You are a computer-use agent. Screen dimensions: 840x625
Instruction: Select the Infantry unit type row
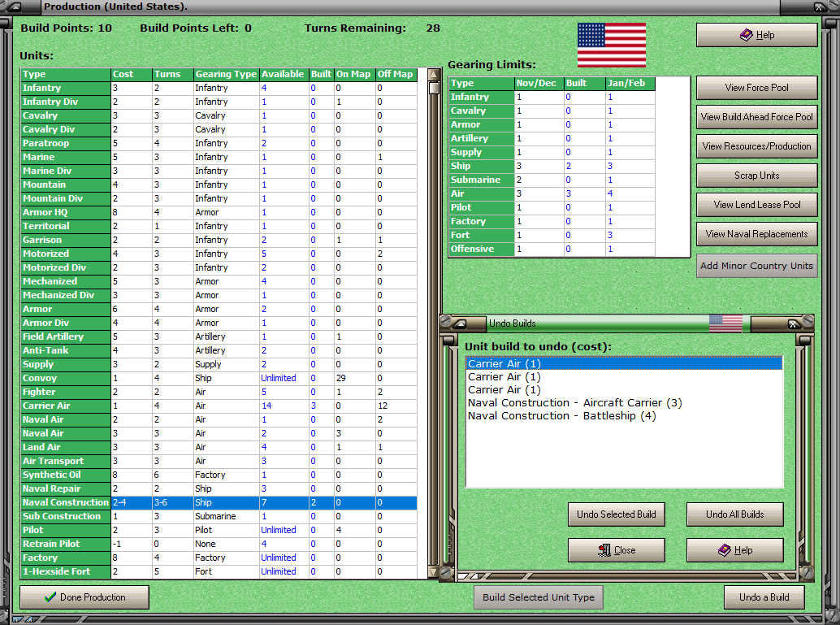click(x=219, y=88)
